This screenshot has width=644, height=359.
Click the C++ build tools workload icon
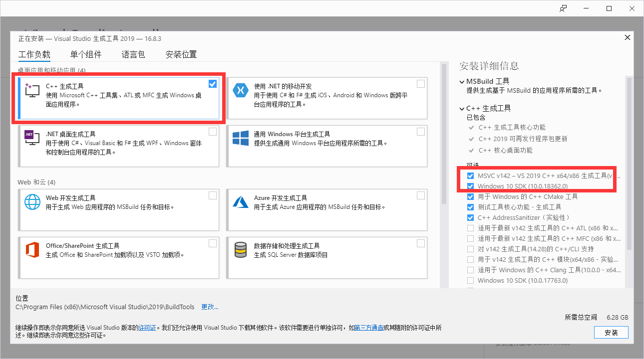point(32,91)
